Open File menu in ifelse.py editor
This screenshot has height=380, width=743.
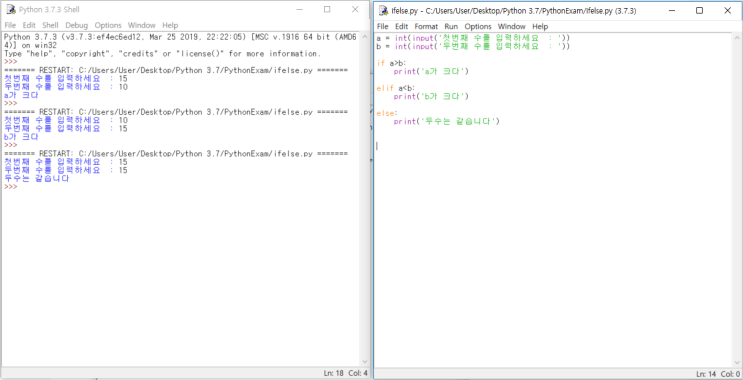click(382, 27)
